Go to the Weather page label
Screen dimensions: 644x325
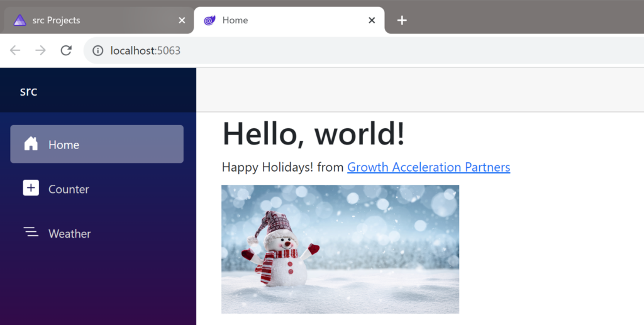click(x=70, y=233)
